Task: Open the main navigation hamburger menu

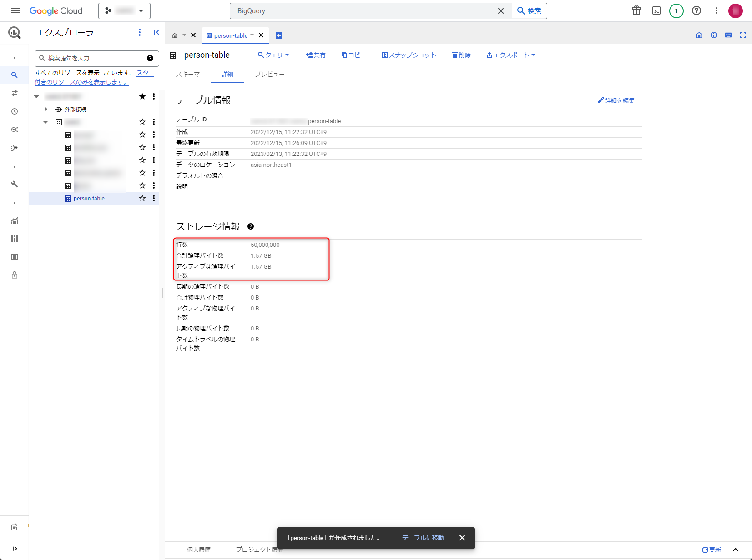Action: pyautogui.click(x=15, y=10)
